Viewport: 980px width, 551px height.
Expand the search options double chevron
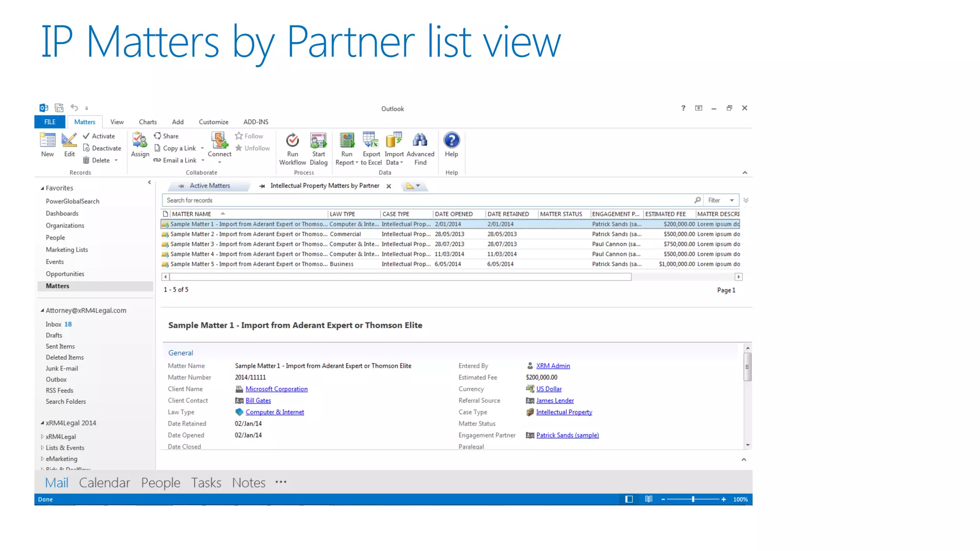click(746, 200)
